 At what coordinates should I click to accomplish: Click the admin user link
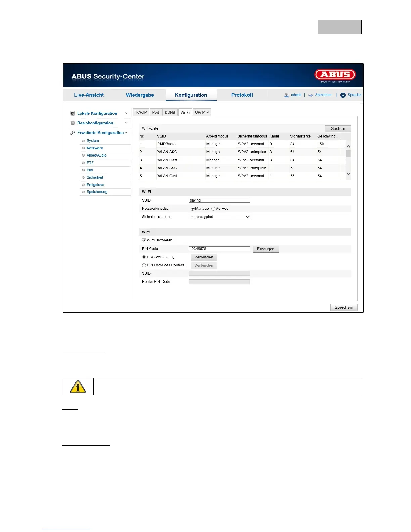[x=296, y=95]
